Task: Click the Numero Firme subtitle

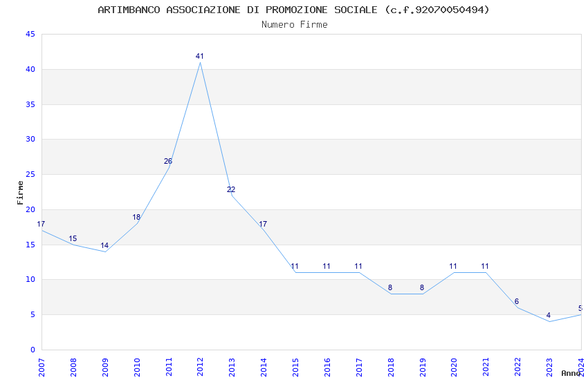Action: 295,25
